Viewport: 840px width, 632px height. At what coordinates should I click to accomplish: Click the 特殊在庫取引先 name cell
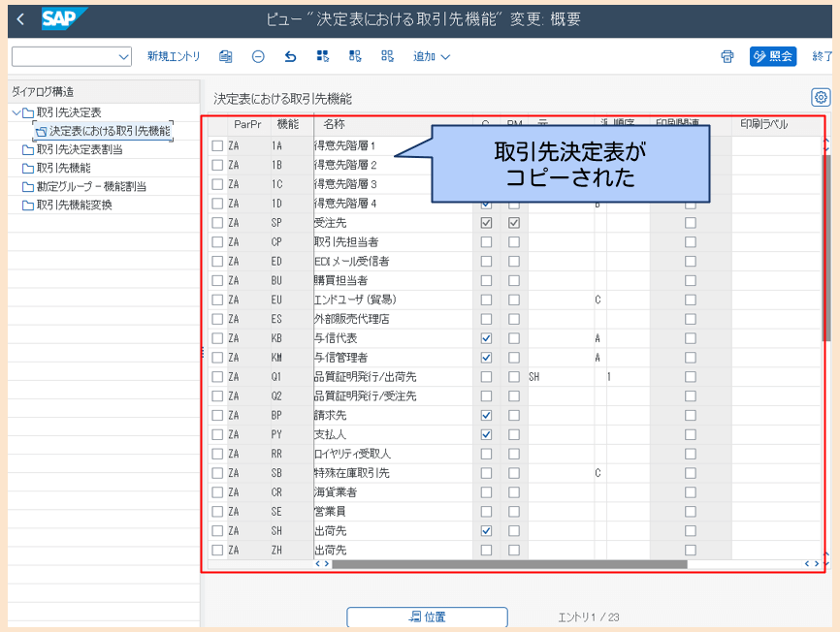point(393,473)
